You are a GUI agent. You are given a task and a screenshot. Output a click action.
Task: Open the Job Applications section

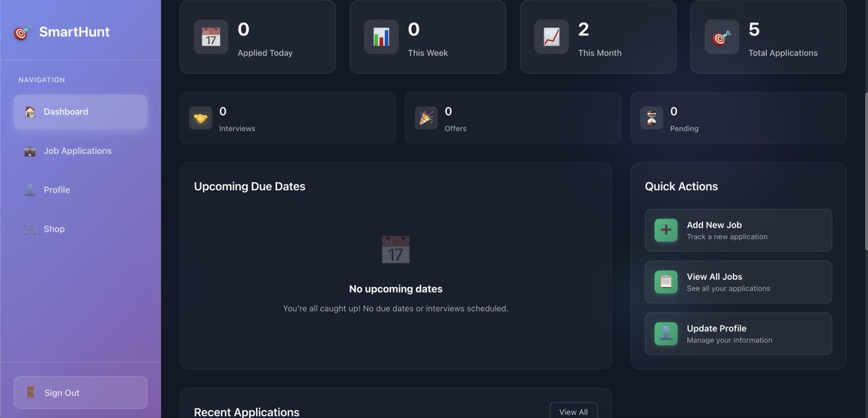click(x=77, y=150)
